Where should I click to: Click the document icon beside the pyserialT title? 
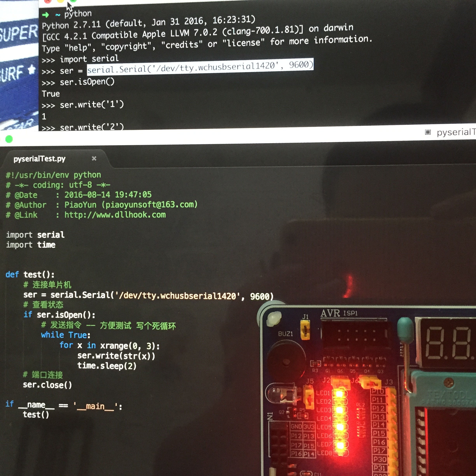(x=428, y=132)
